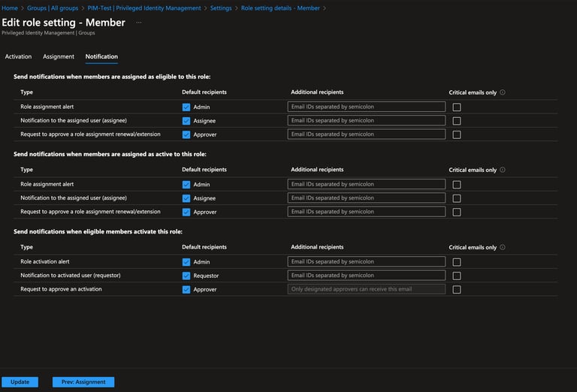Viewport: 577px width, 392px height.
Task: Enable critical emails only for requestor notification
Action: [x=457, y=276]
